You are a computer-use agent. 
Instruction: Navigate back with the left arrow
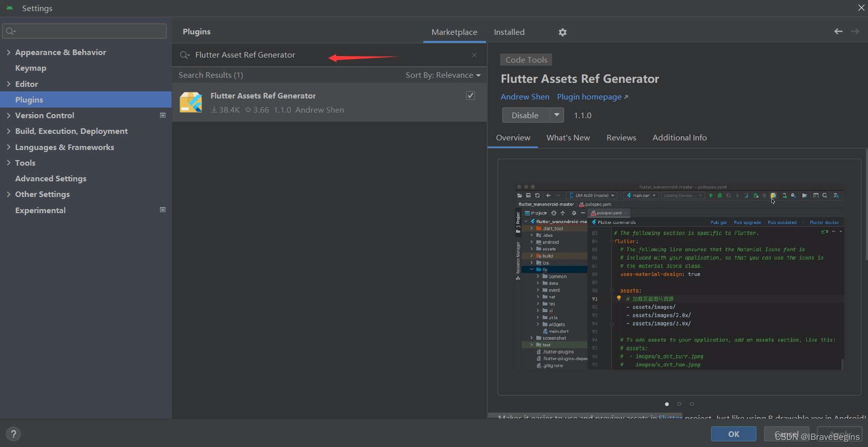coord(838,31)
